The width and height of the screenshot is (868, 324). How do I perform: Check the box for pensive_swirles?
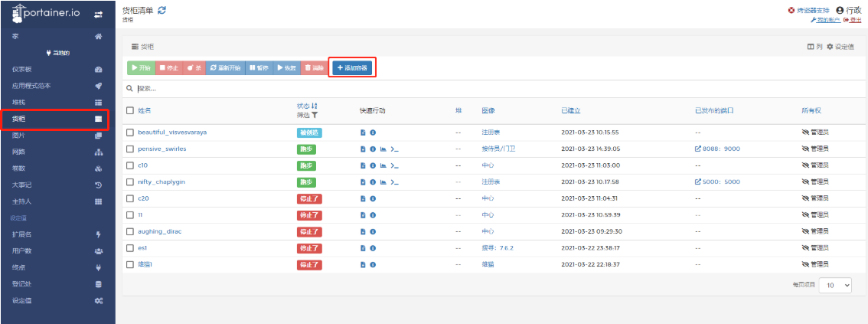130,149
